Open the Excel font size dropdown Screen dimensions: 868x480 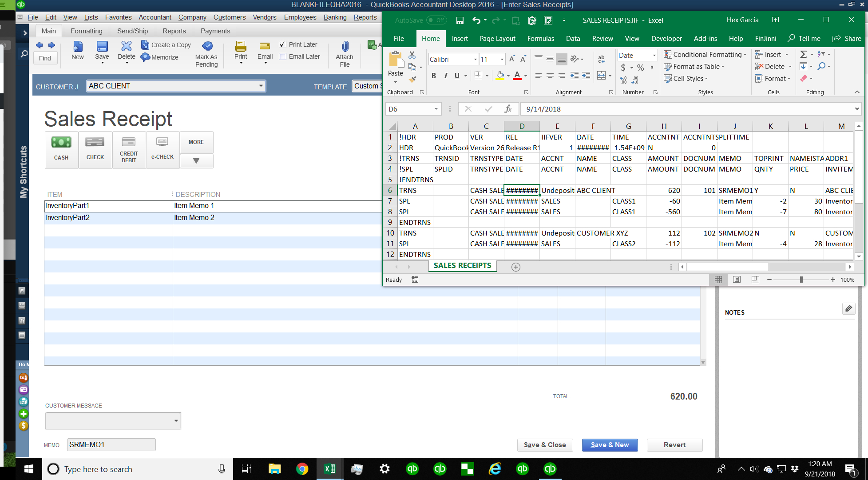(502, 60)
